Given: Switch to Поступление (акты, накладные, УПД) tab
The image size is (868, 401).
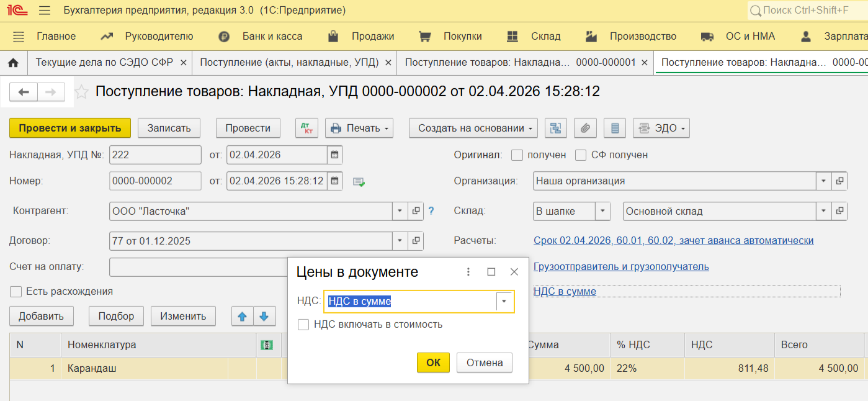Looking at the screenshot, I should [x=290, y=63].
